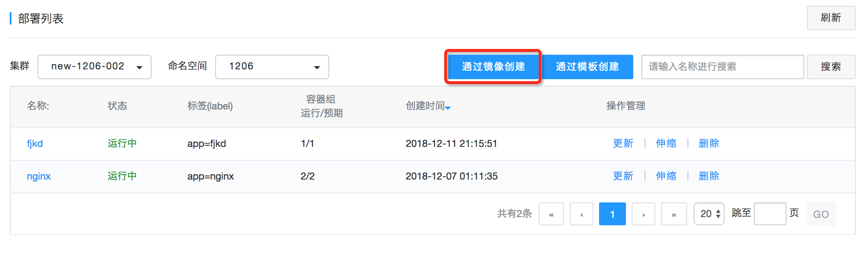Click the fjkd status 运行中 text

click(x=122, y=144)
